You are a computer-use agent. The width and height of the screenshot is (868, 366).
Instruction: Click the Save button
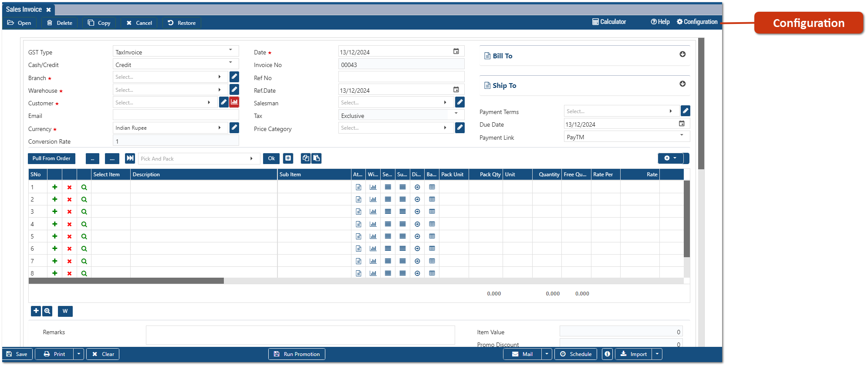tap(17, 354)
